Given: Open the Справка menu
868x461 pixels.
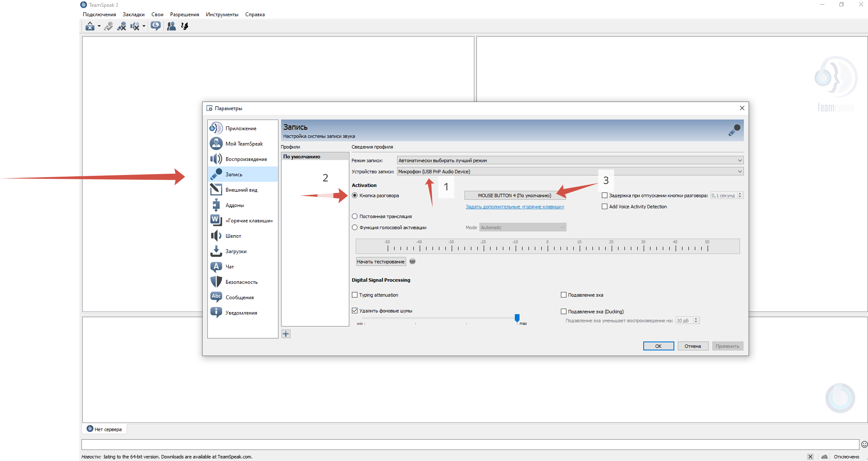Looking at the screenshot, I should tap(255, 15).
